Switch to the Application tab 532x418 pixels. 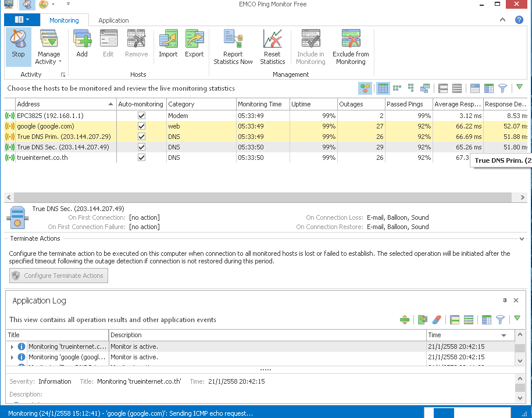113,20
